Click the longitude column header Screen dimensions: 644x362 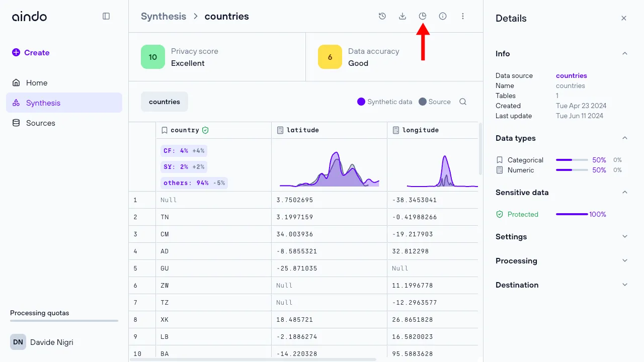point(433,130)
